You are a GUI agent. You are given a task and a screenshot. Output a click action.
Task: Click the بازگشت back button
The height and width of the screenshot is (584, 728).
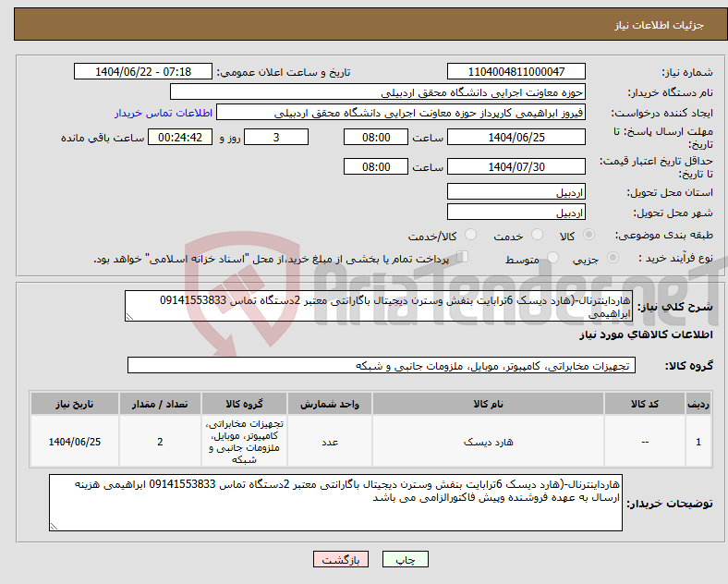341,559
